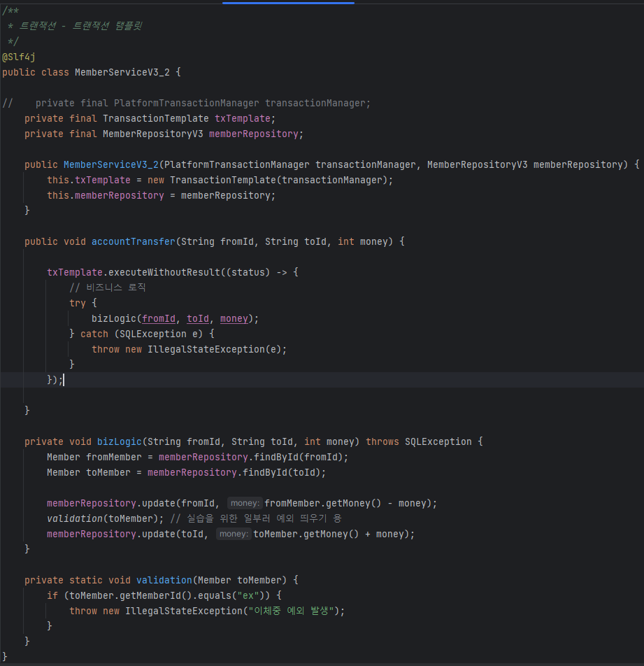Click 'findById(toId)' call
This screenshot has width=644, height=666.
click(x=281, y=472)
